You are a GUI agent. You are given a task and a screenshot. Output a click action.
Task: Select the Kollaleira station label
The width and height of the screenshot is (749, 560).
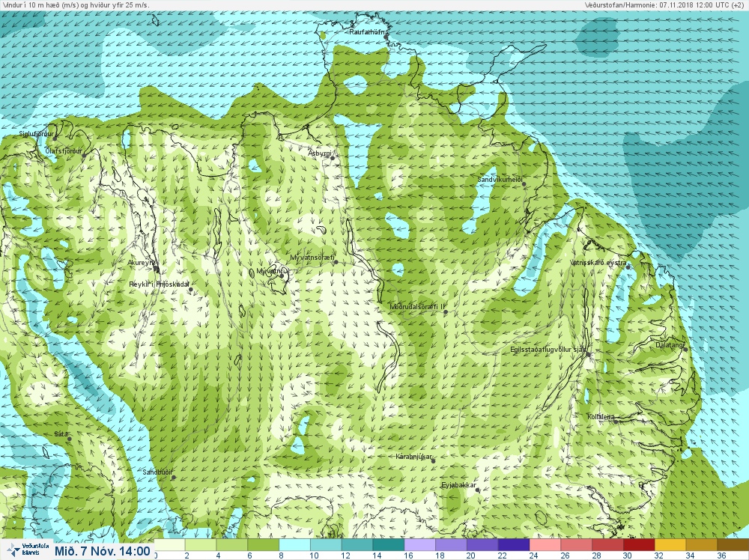point(601,417)
